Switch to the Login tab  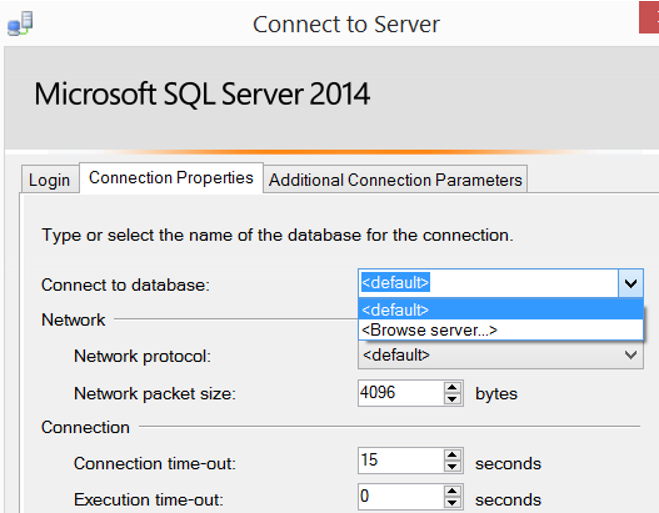coord(50,180)
